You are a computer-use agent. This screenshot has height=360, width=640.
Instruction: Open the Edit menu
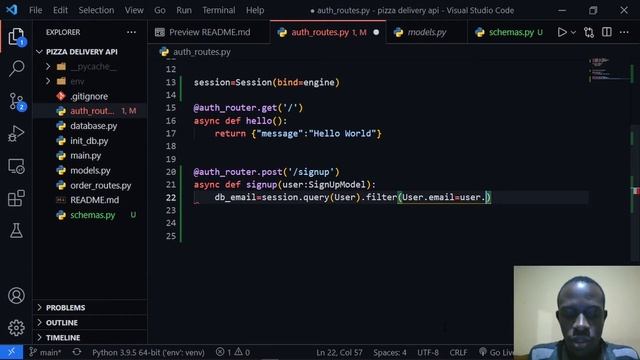point(60,10)
